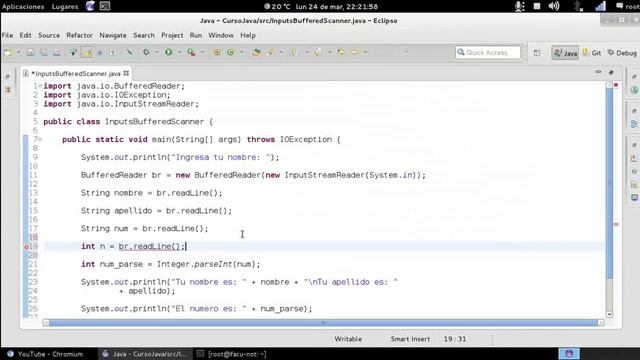Open the Aplicaciones system menu

pyautogui.click(x=23, y=7)
